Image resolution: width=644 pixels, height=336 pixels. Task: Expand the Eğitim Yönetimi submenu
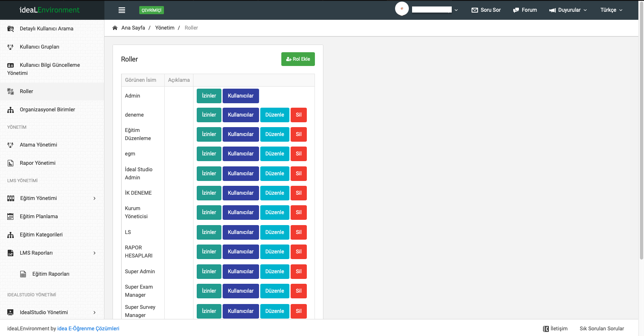pyautogui.click(x=94, y=198)
